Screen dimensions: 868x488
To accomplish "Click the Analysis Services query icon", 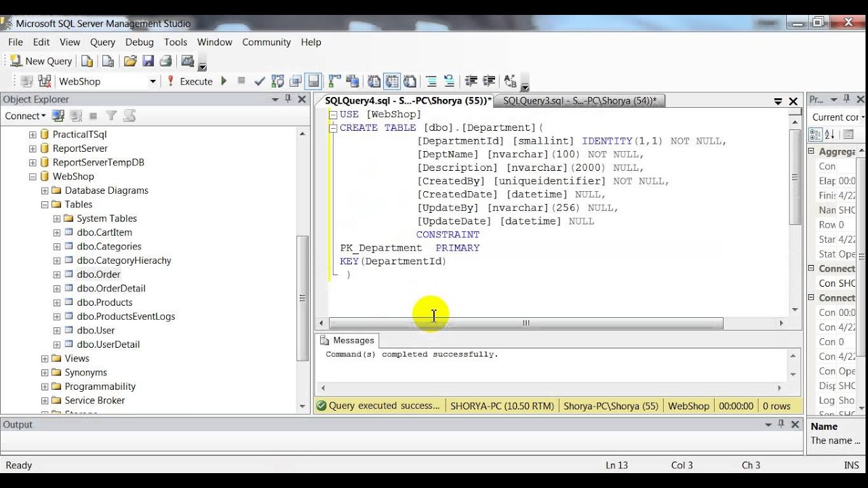I will (x=108, y=61).
